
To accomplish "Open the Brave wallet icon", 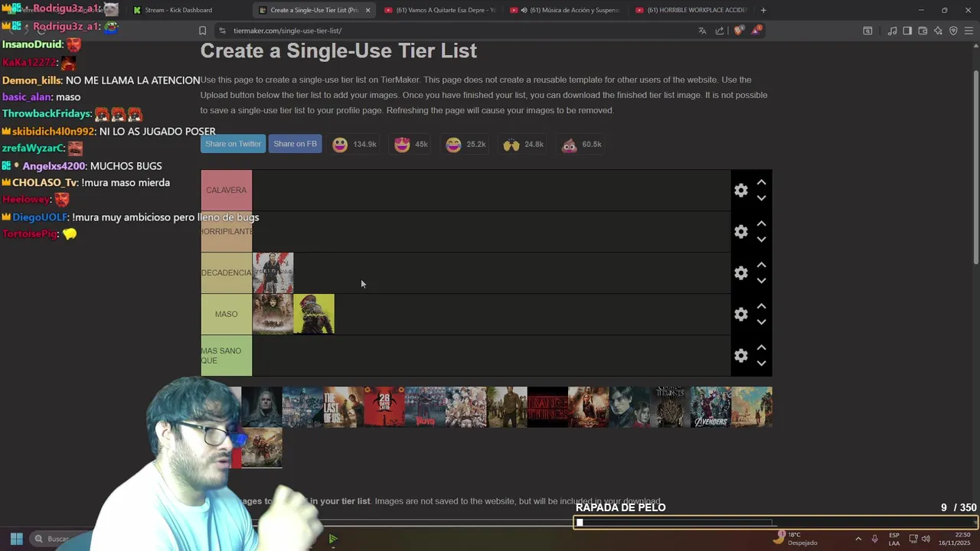I will (x=923, y=31).
